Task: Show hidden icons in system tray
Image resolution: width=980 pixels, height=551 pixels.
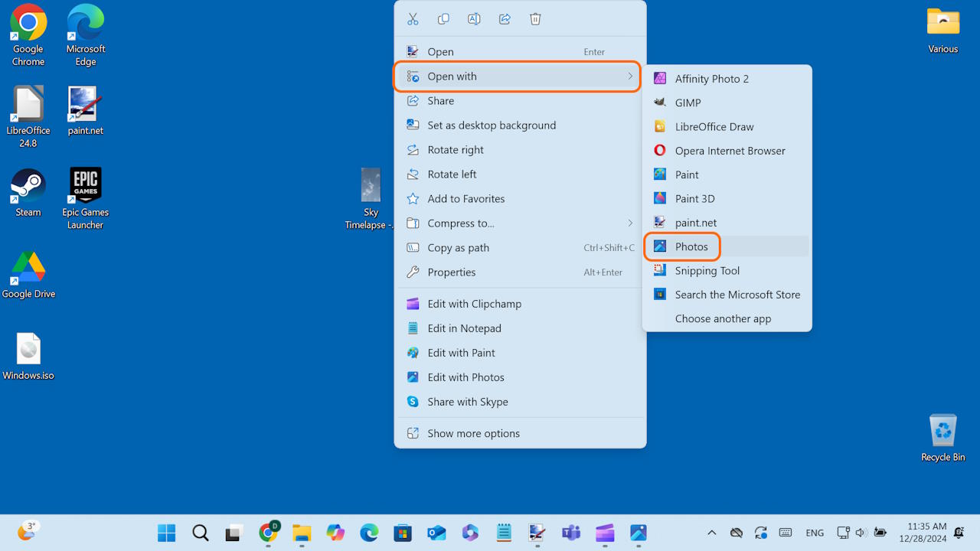Action: click(711, 533)
